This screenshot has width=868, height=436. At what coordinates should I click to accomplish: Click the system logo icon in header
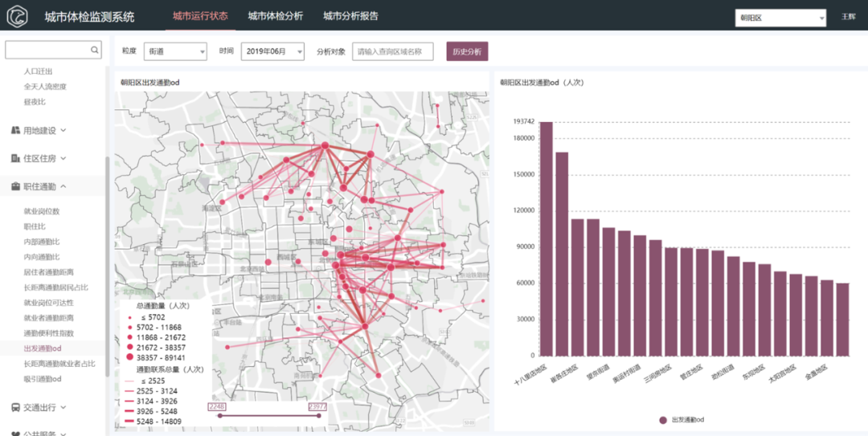pos(18,16)
